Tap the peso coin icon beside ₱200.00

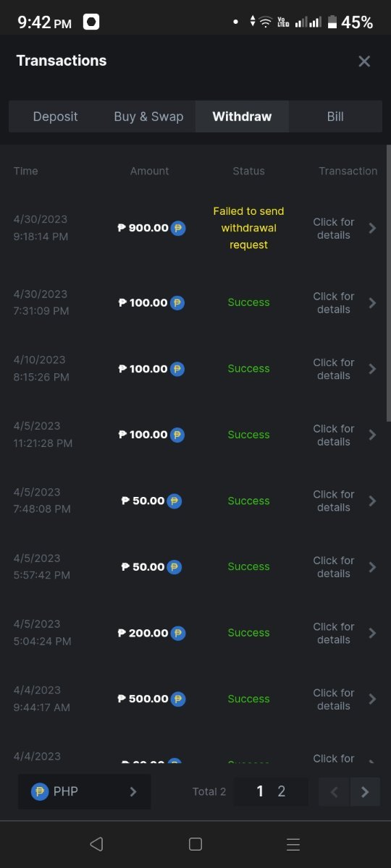click(x=178, y=633)
